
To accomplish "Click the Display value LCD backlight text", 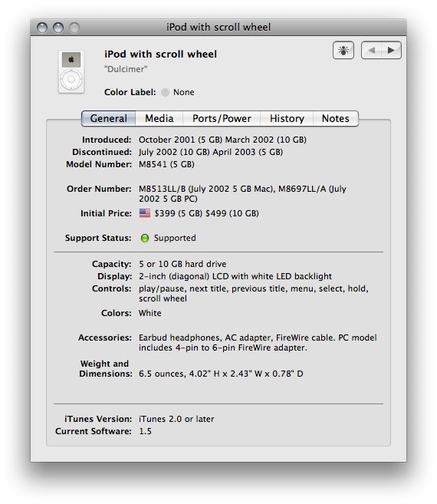I will (235, 276).
